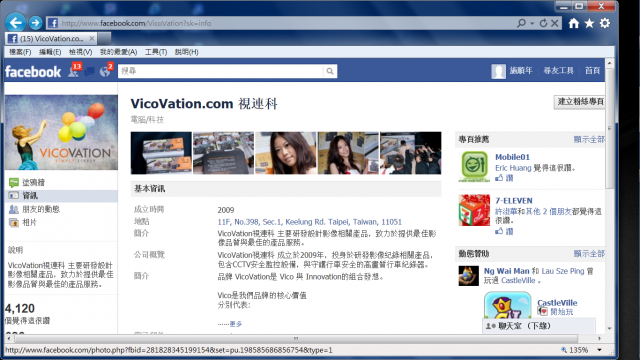
Task: Go to 首頁 in Facebook bar
Action: click(592, 71)
